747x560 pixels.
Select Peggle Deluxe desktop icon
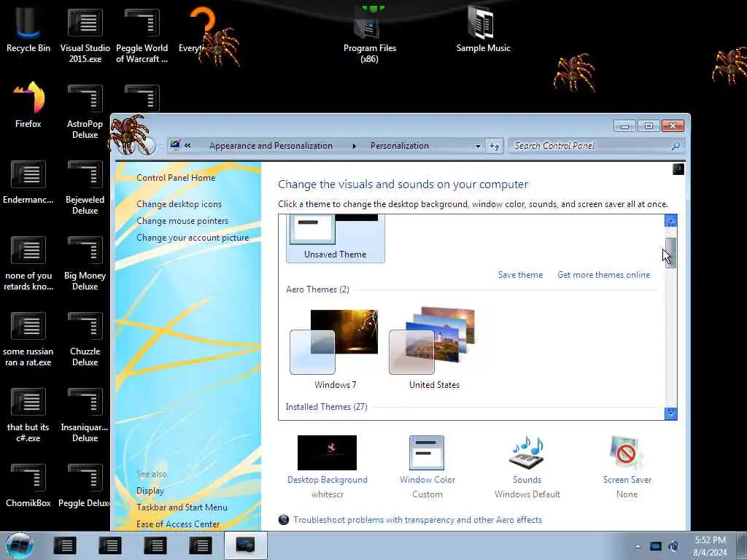[x=84, y=485]
